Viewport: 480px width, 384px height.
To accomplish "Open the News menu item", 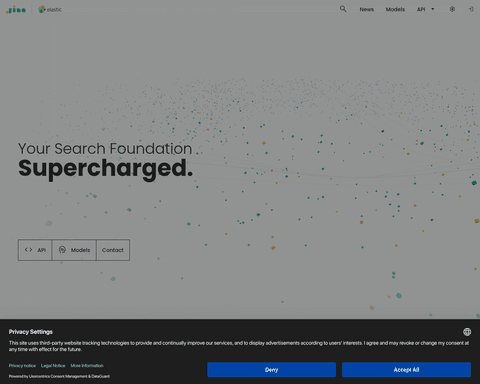I will 366,9.
